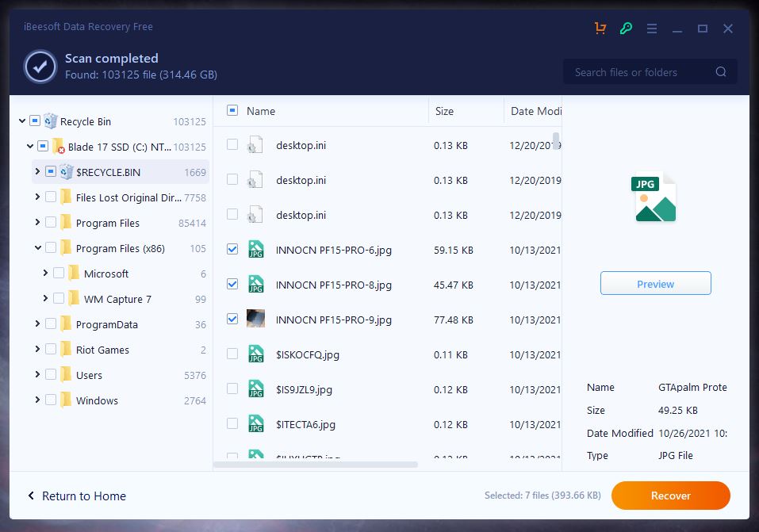Screen dimensions: 759x532
Task: Click the green key activation icon
Action: coord(626,29)
